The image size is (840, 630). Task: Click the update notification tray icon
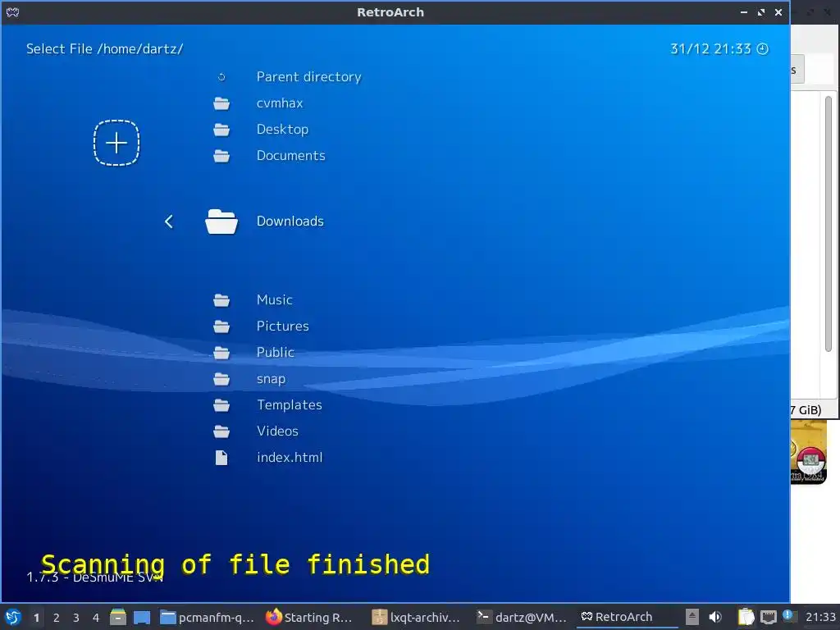click(787, 615)
